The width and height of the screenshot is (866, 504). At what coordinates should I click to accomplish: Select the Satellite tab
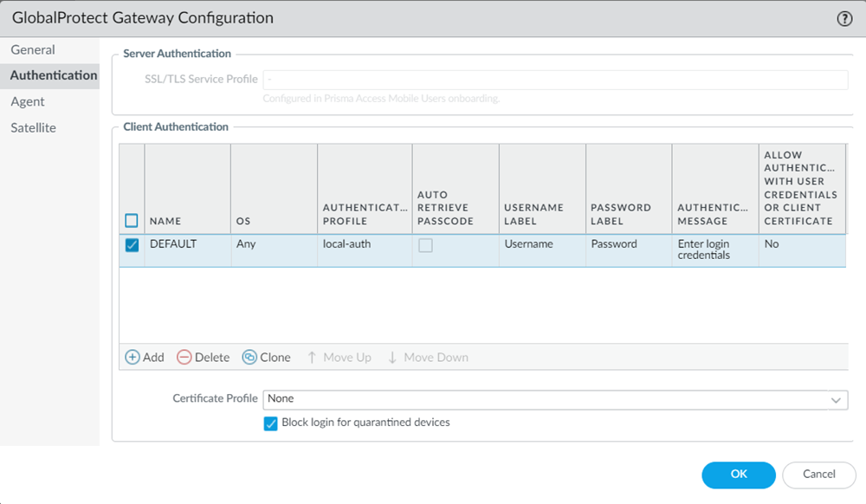pos(33,127)
